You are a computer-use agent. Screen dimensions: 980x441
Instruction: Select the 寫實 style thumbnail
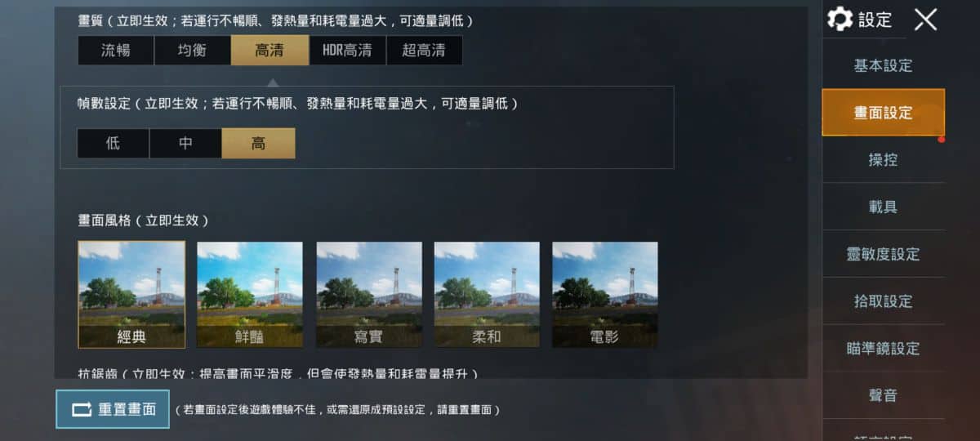(369, 295)
